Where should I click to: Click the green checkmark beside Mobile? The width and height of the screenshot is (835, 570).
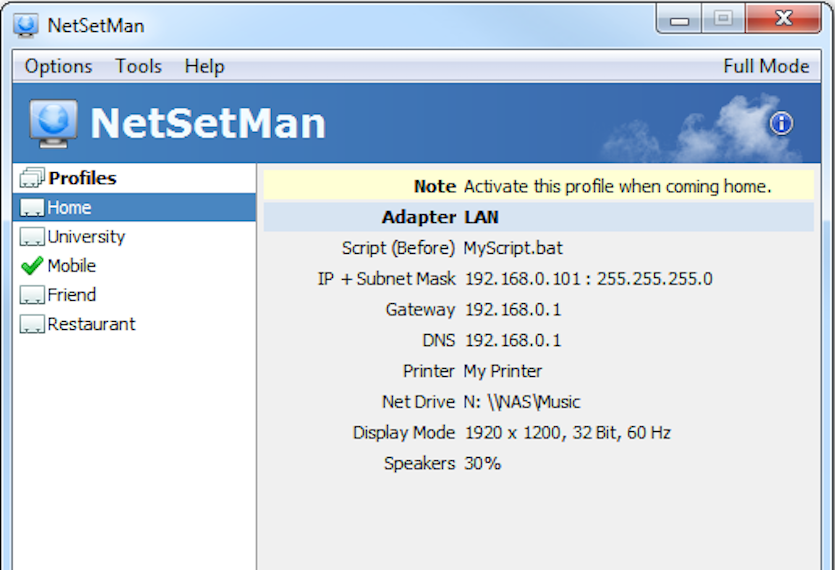point(32,265)
